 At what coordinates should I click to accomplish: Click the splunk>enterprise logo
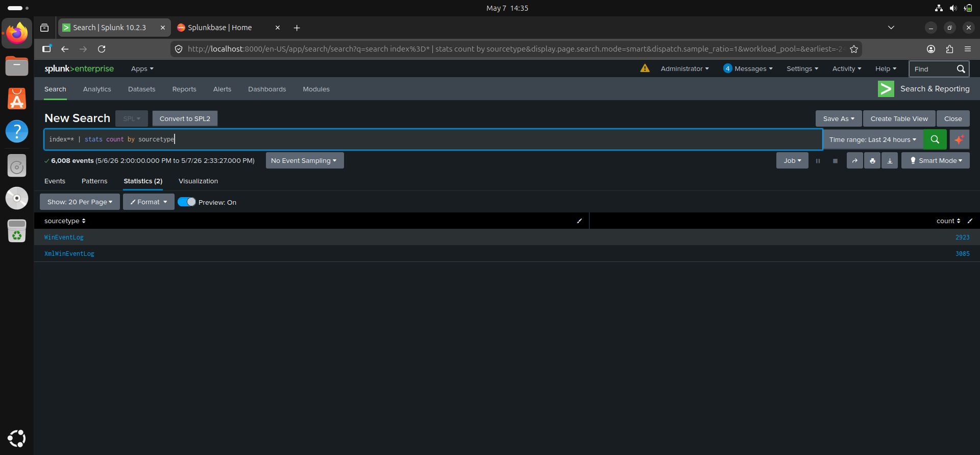(79, 68)
